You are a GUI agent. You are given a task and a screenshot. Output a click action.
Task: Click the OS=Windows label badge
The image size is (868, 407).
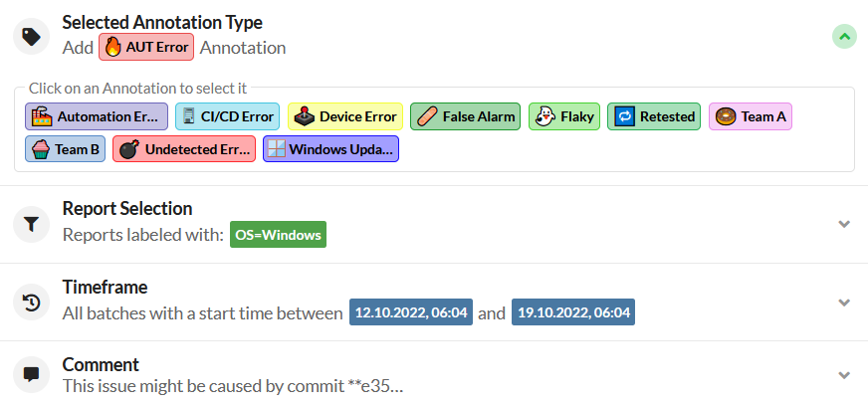278,236
